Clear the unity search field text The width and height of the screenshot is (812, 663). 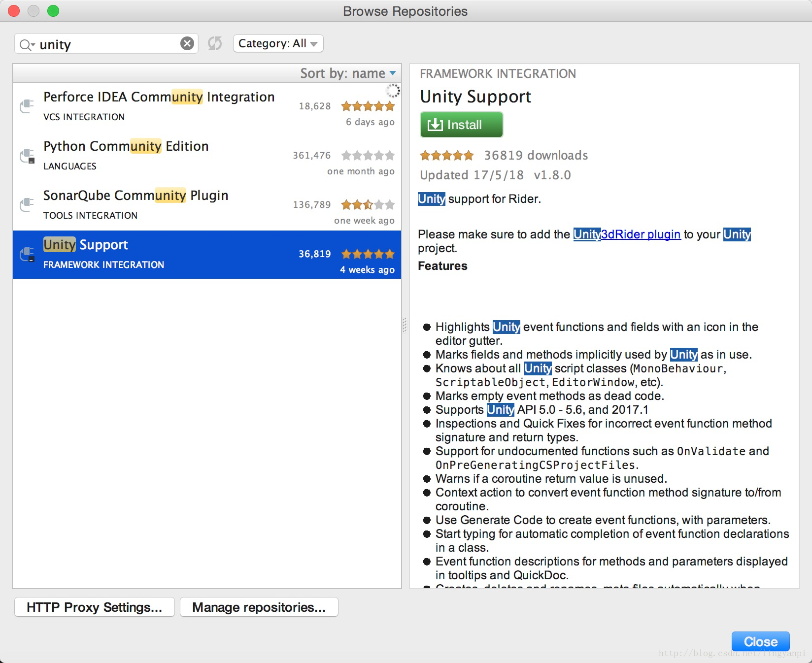coord(187,44)
